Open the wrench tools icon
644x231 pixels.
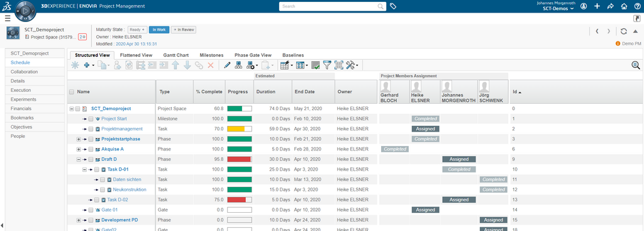click(x=351, y=65)
